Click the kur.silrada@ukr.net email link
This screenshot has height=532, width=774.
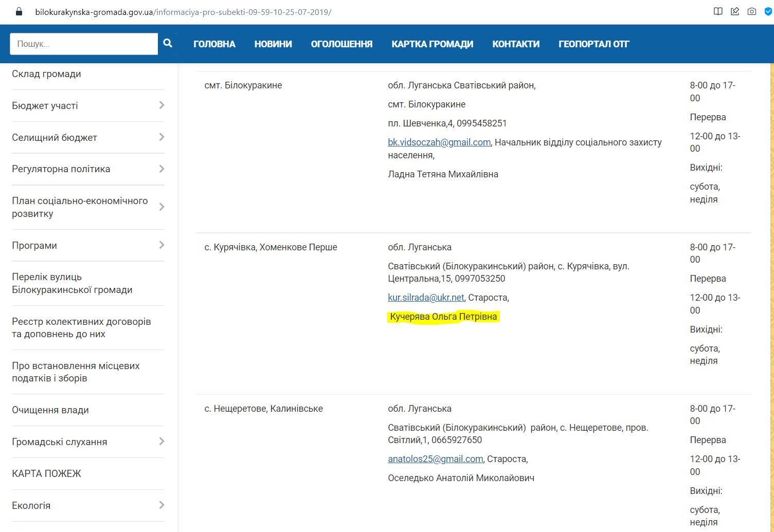pos(426,298)
